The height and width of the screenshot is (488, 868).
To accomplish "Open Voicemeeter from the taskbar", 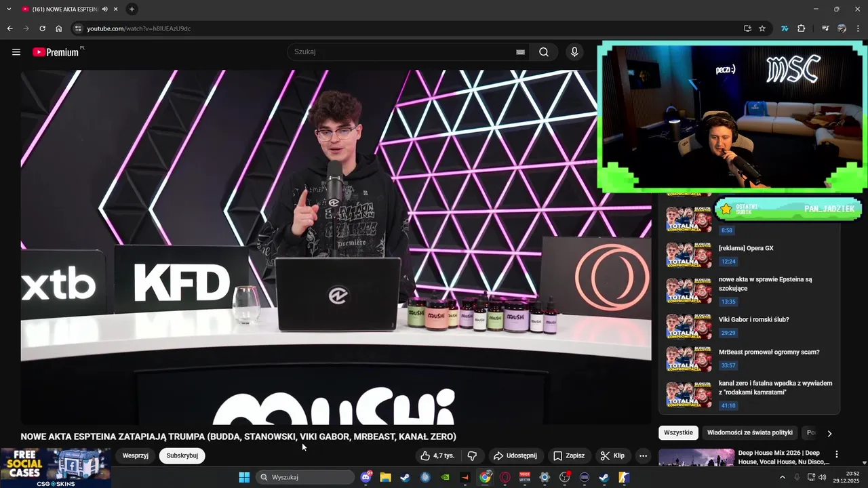I will coord(525,477).
